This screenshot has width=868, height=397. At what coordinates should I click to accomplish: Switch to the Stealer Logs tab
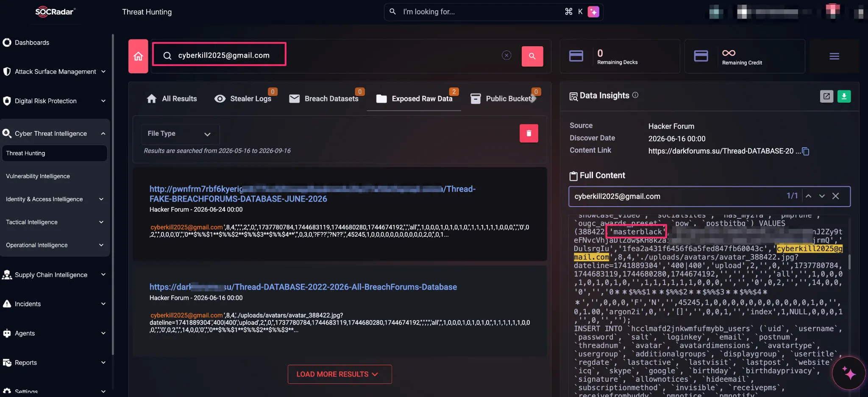click(x=243, y=98)
